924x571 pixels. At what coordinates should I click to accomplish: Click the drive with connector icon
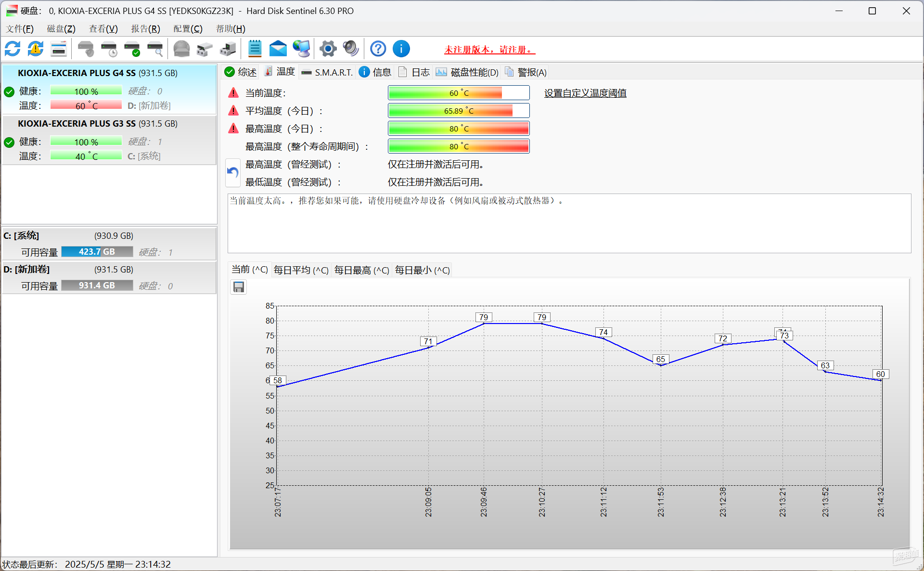(x=228, y=49)
